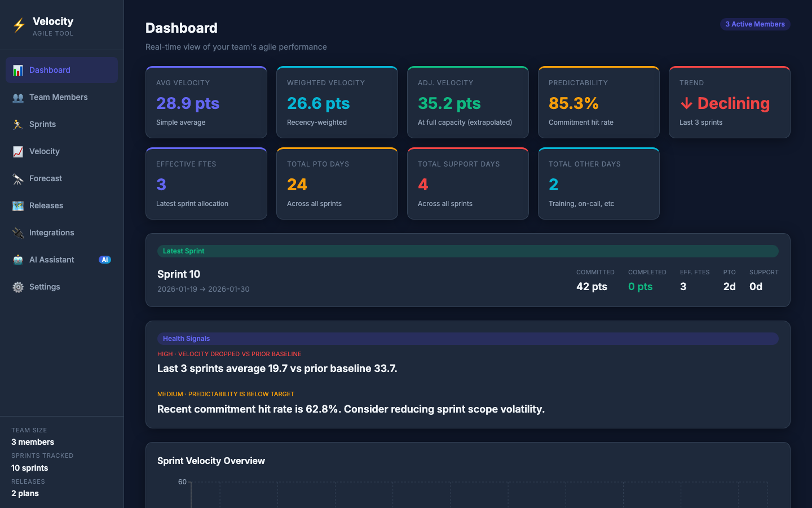Viewport: 812px width, 508px height.
Task: Open the Dashboard menu item
Action: tap(61, 70)
